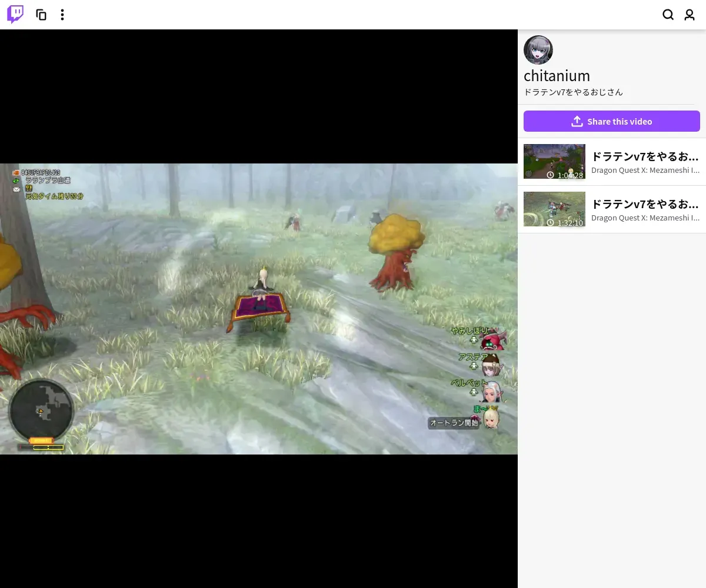Screen dimensions: 706x588
Task: Open the game link under the 1:04:28 video
Action: pyautogui.click(x=645, y=170)
